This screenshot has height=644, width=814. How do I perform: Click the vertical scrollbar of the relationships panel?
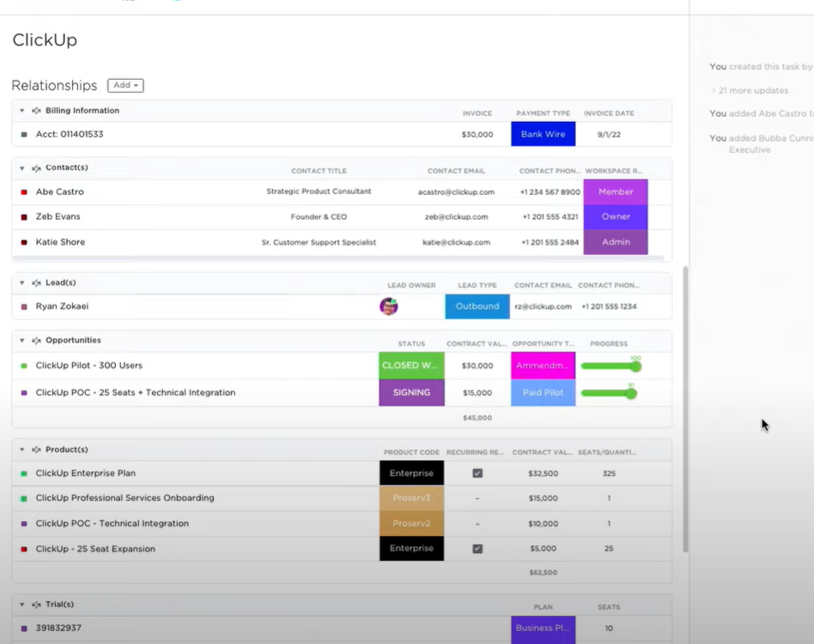tap(685, 410)
